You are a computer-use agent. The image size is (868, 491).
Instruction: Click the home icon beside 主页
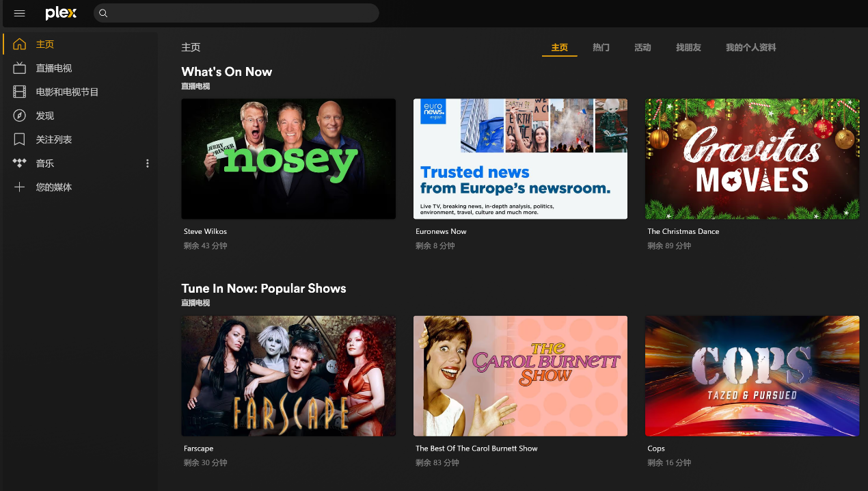click(x=20, y=44)
